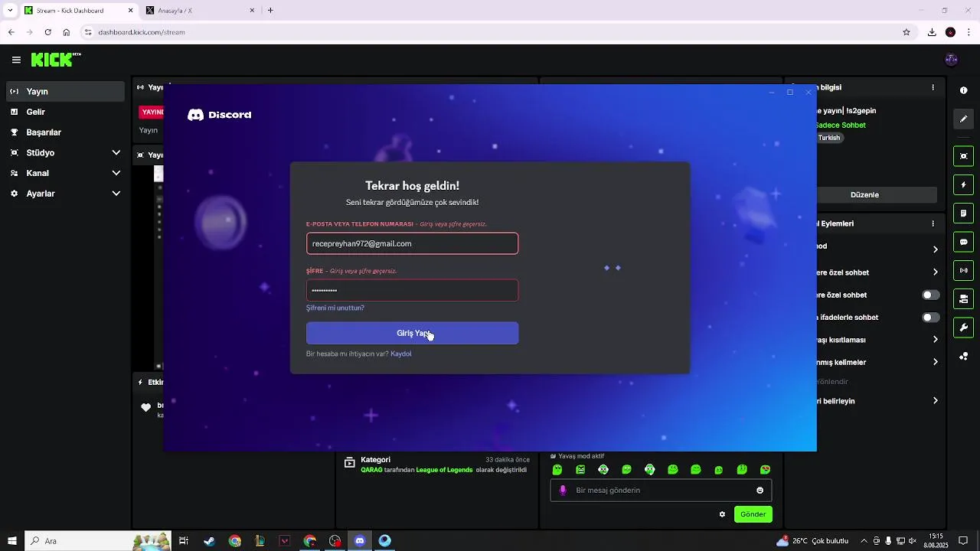Click the Düzenle button in the stream info panel
This screenshot has width=980, height=551.
(x=864, y=194)
